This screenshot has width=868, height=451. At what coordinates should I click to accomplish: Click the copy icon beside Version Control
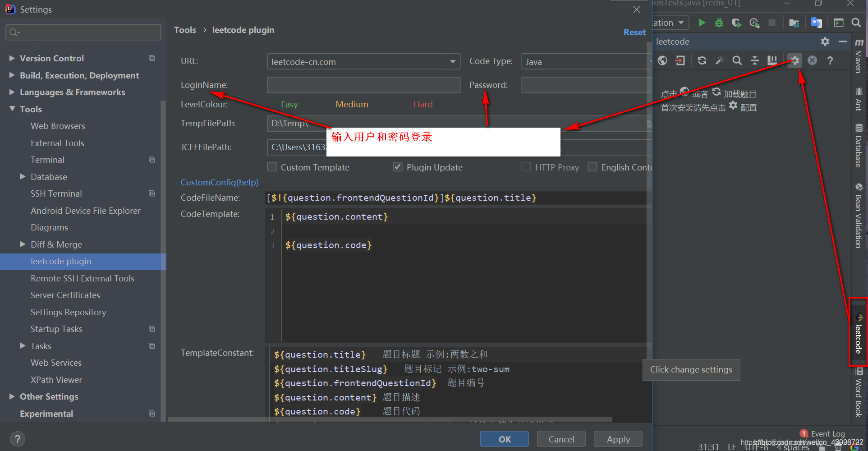click(152, 58)
